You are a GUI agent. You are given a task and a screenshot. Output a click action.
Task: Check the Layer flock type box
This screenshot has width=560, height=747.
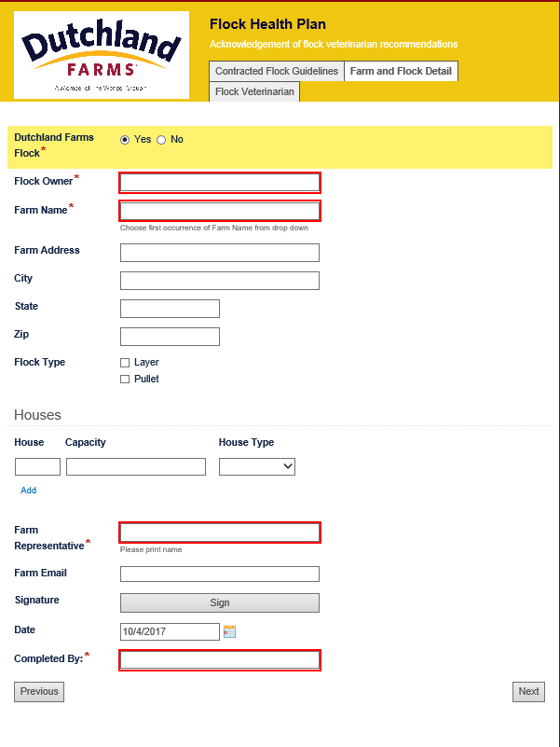point(125,363)
